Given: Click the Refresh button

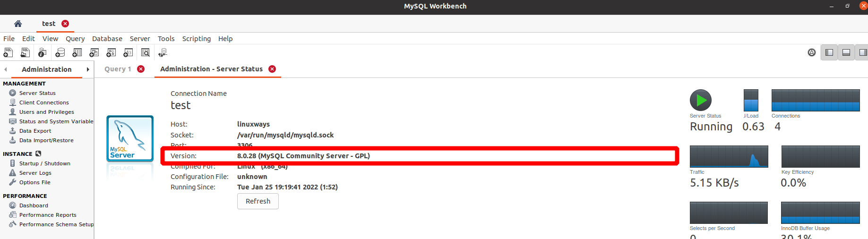Looking at the screenshot, I should click(258, 201).
